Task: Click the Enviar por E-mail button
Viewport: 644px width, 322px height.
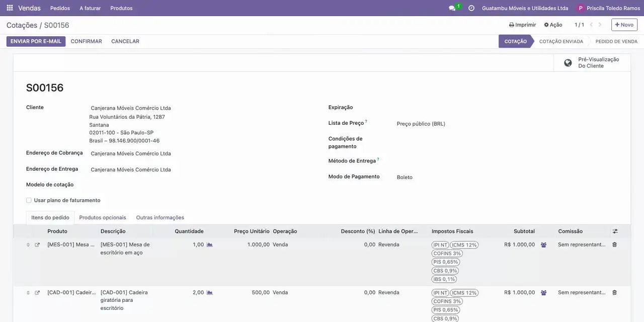Action: coord(36,41)
